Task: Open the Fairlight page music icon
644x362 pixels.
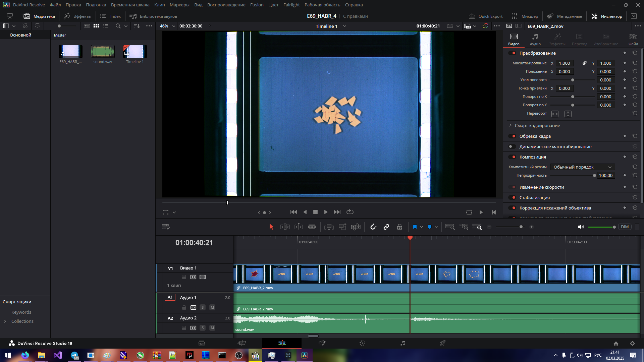Action: (402, 343)
